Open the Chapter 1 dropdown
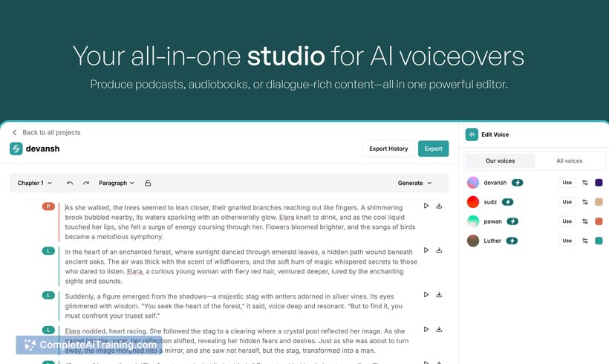 pyautogui.click(x=35, y=183)
